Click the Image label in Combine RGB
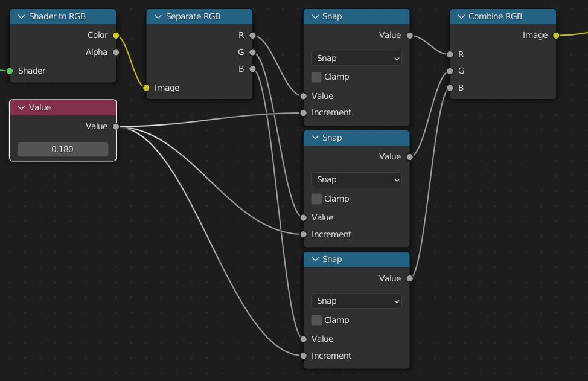Image resolution: width=588 pixels, height=381 pixels. pyautogui.click(x=535, y=35)
